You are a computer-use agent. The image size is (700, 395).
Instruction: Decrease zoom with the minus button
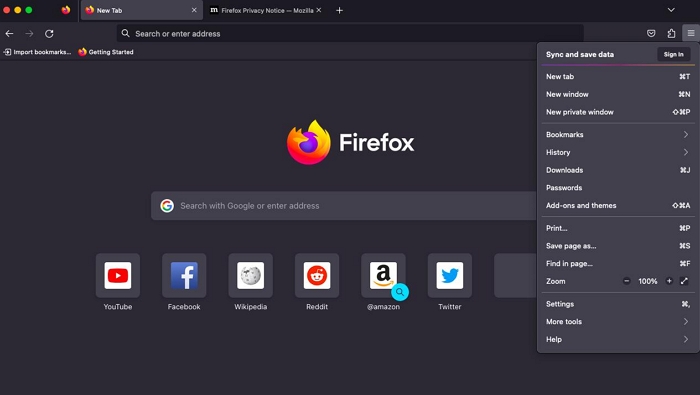point(627,281)
